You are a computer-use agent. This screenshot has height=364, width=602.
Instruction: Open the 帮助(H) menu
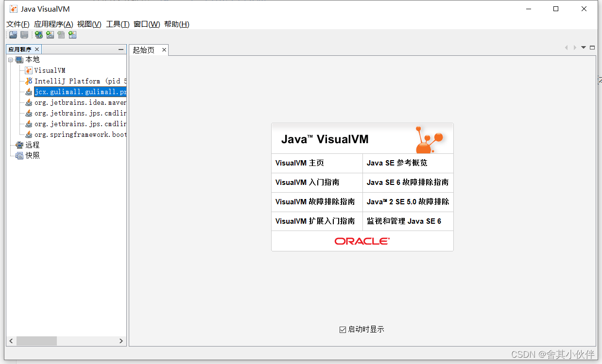tap(177, 24)
